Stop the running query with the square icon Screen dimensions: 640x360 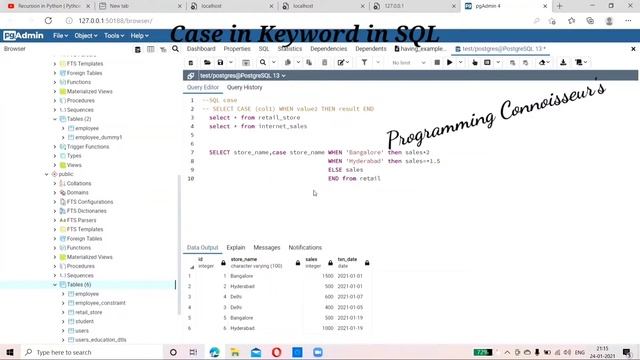tap(437, 62)
